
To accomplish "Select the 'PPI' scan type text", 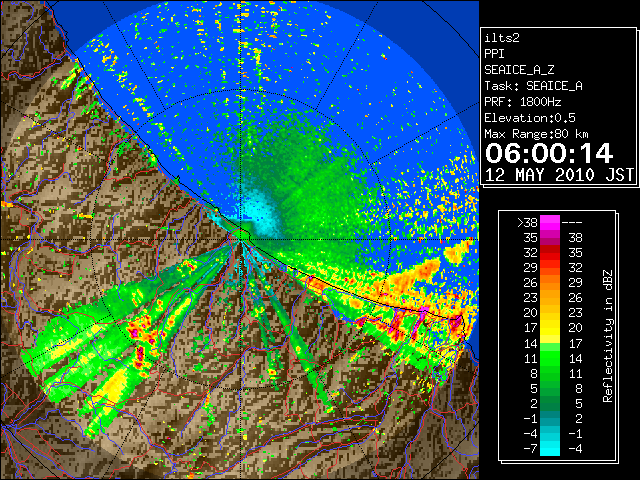I will (x=494, y=54).
